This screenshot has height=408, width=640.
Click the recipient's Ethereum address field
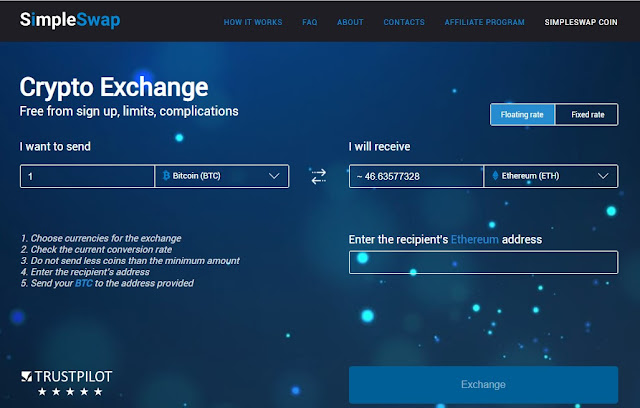(x=483, y=262)
